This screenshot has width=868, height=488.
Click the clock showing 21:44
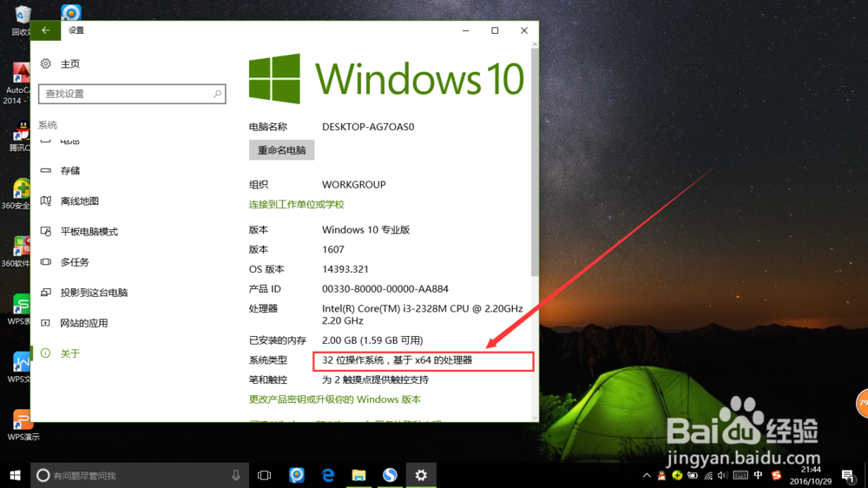(x=811, y=470)
